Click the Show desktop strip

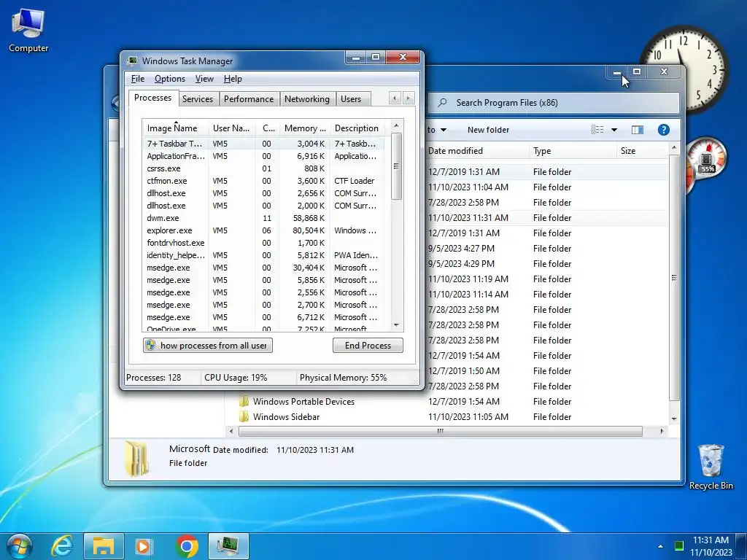coord(741,546)
